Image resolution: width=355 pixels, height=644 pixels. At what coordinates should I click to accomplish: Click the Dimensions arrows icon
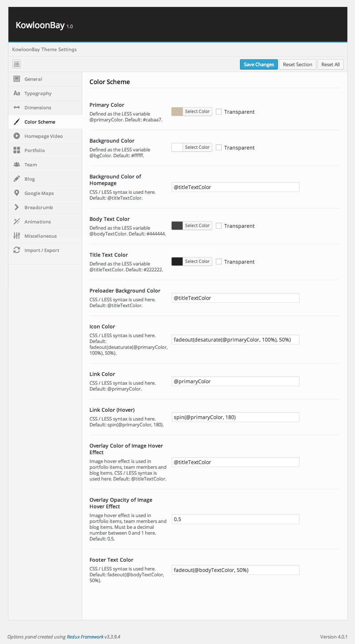[x=16, y=108]
